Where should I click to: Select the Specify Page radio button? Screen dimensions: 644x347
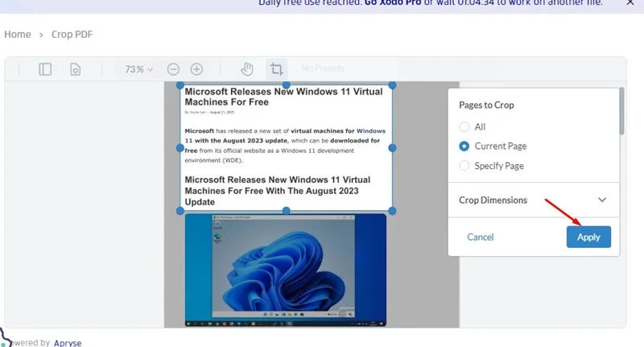(464, 166)
